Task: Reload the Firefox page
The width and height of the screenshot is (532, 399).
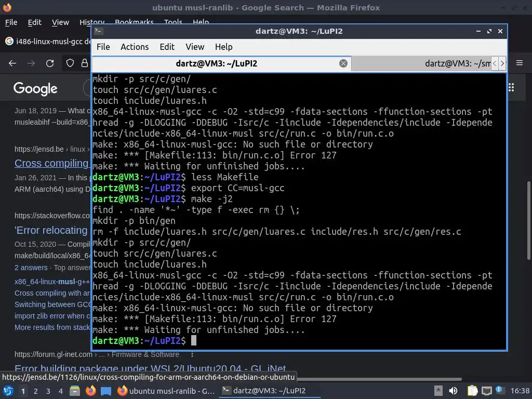Action: coord(50,63)
